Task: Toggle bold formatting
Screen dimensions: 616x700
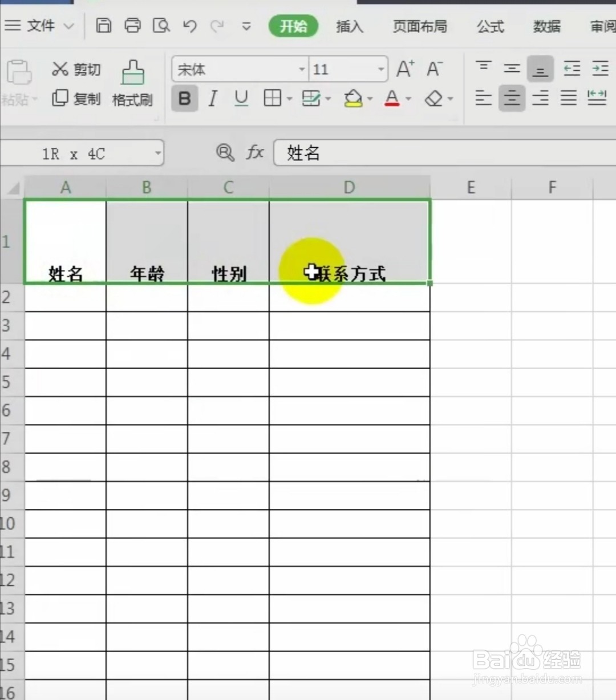Action: (184, 98)
